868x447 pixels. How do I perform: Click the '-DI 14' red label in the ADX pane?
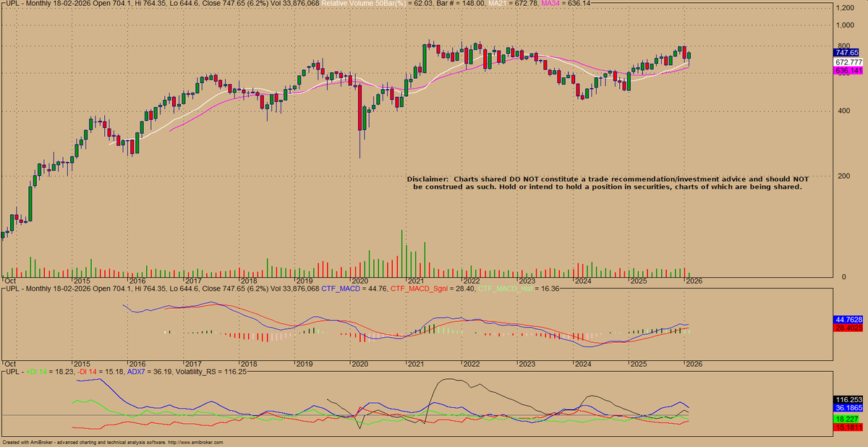pos(85,372)
